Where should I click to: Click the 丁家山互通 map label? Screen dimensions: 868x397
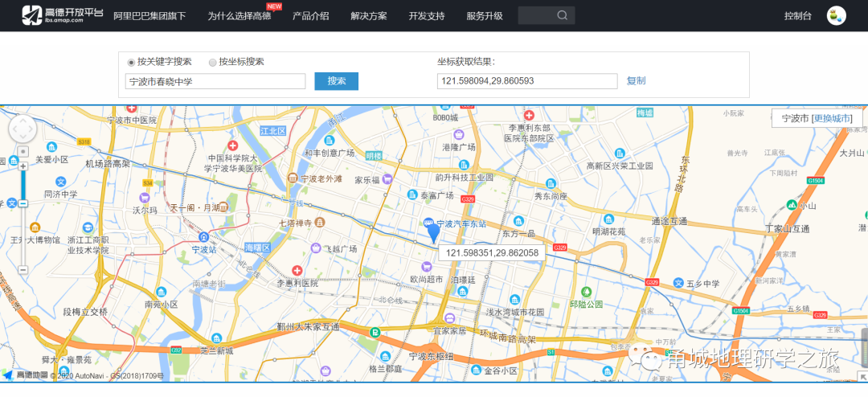click(x=787, y=229)
